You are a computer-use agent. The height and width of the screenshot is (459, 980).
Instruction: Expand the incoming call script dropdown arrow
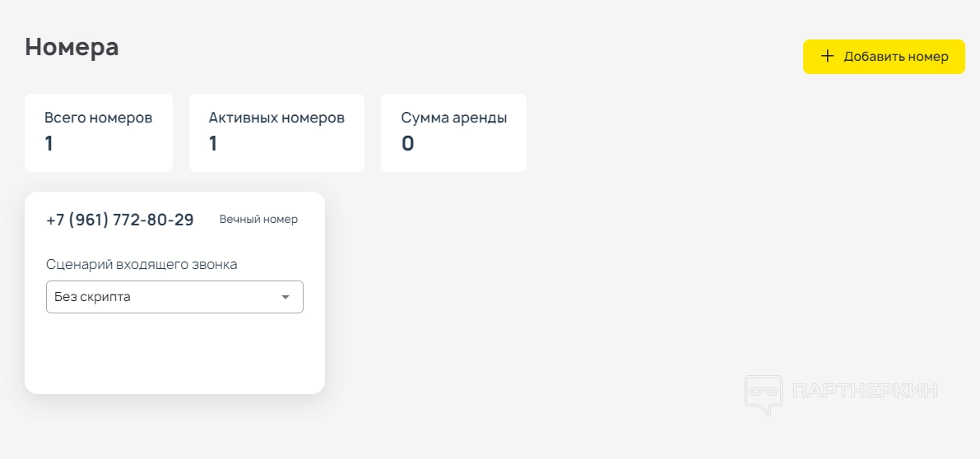pyautogui.click(x=286, y=297)
